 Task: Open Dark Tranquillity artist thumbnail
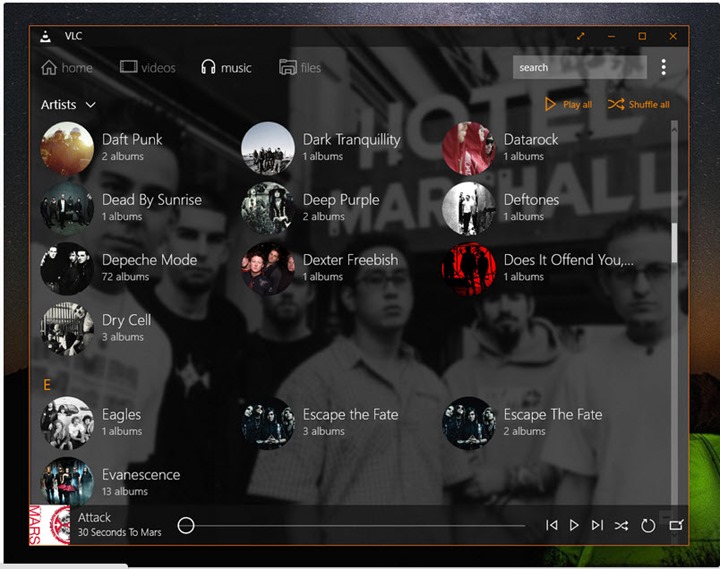[x=268, y=148]
